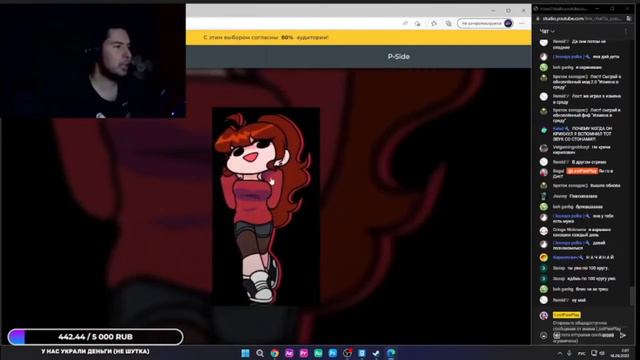This screenshot has width=640, height=360.
Task: Click the Edge profile avatar button
Action: click(x=508, y=23)
